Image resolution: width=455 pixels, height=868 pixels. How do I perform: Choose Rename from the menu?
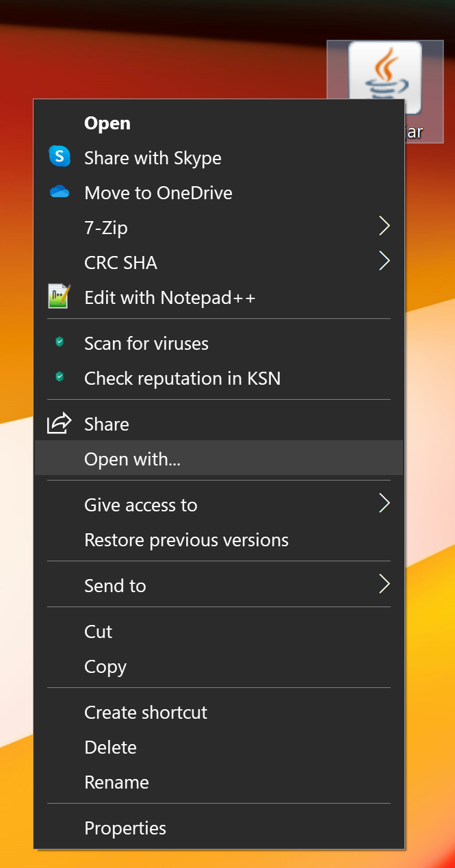click(219, 782)
